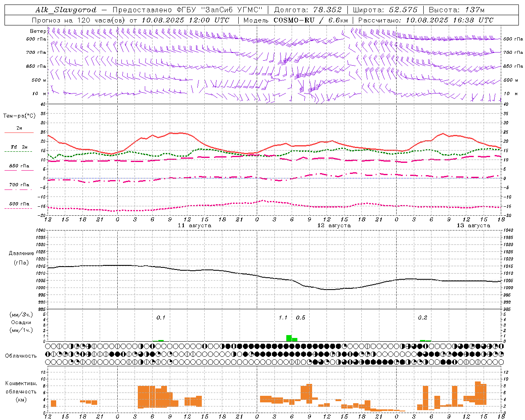The width and height of the screenshot is (525, 420).
Task: Click the date label 12 августа
Action: coord(334,226)
